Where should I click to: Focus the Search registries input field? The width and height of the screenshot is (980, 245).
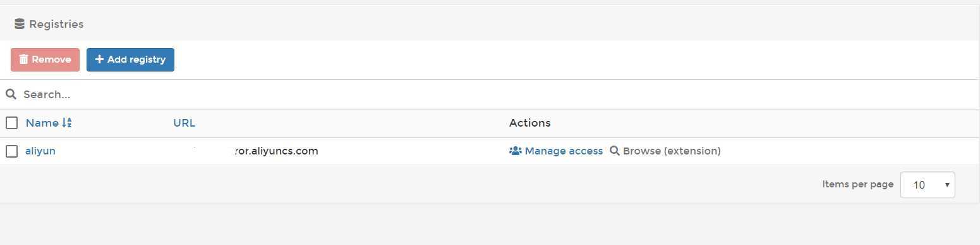coord(490,94)
